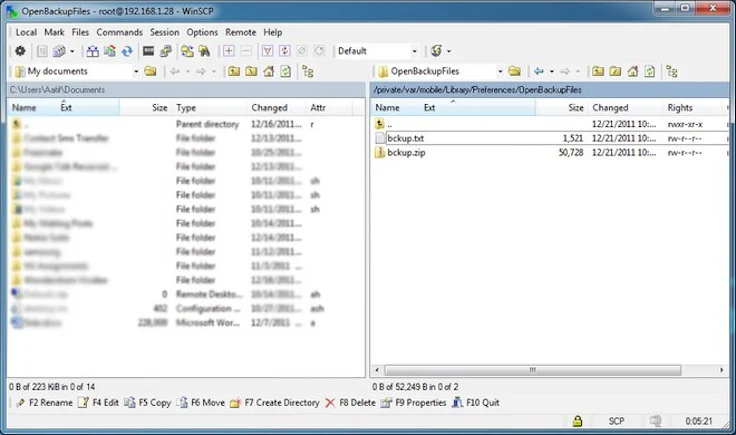Image resolution: width=736 pixels, height=435 pixels.
Task: Open the Commands menu
Action: [x=119, y=32]
